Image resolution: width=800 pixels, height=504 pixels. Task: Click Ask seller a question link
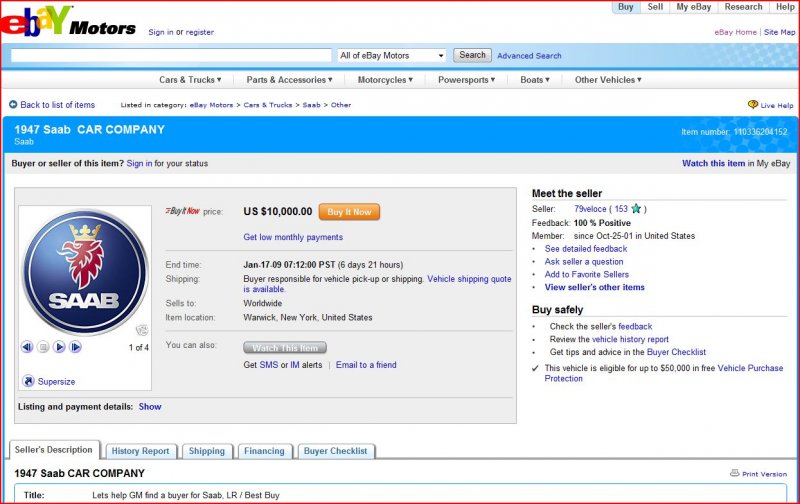click(x=584, y=261)
